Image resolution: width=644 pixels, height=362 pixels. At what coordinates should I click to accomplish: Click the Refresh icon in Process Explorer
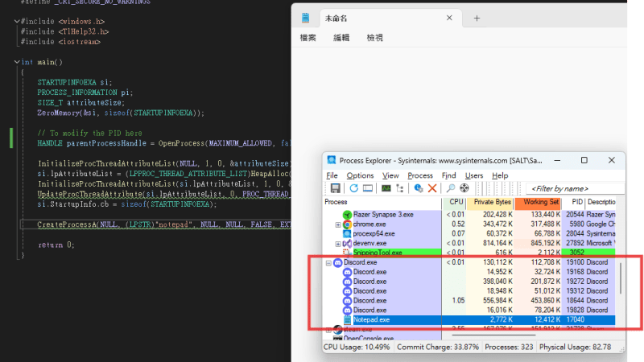353,188
